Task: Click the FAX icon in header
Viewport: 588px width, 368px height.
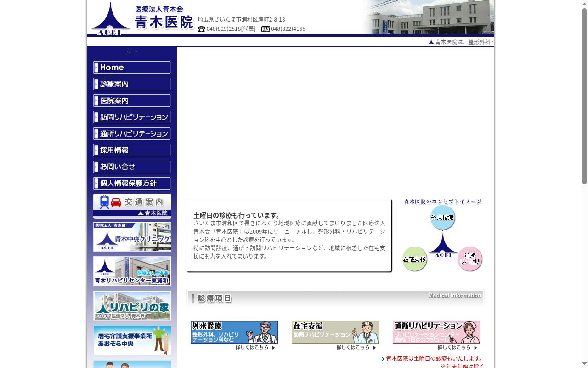Action: (266, 29)
